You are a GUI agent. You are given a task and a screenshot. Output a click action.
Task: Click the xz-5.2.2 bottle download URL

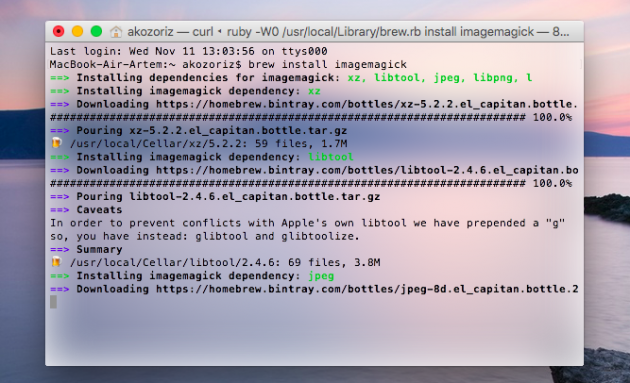tap(367, 104)
